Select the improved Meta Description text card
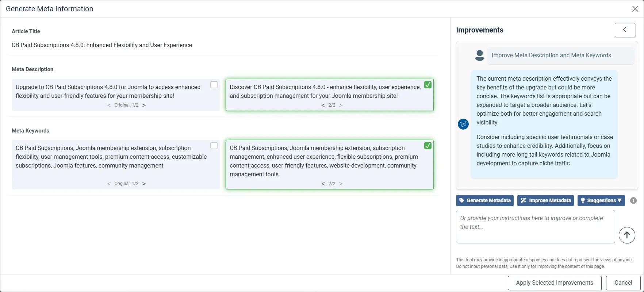644x292 pixels. click(x=330, y=95)
